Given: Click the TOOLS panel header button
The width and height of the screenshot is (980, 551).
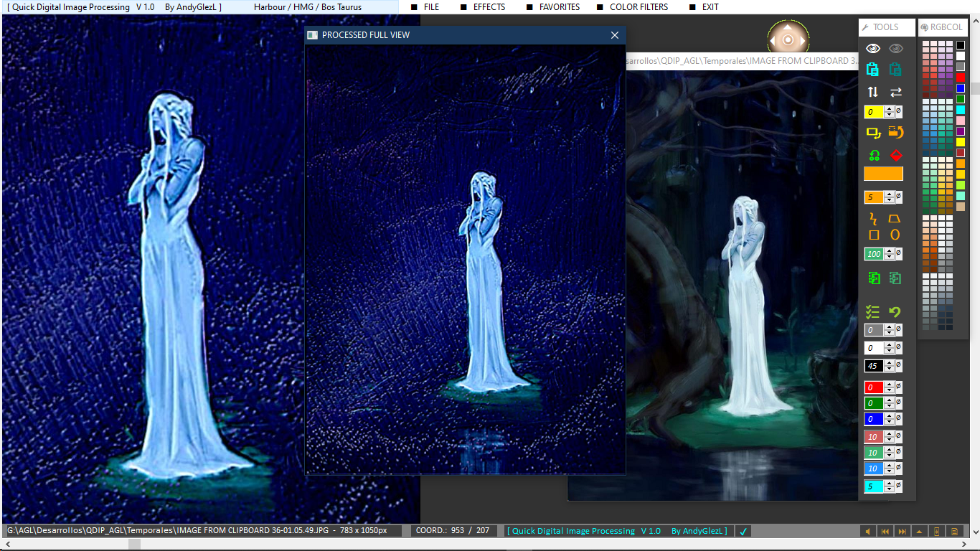Looking at the screenshot, I should pos(886,27).
